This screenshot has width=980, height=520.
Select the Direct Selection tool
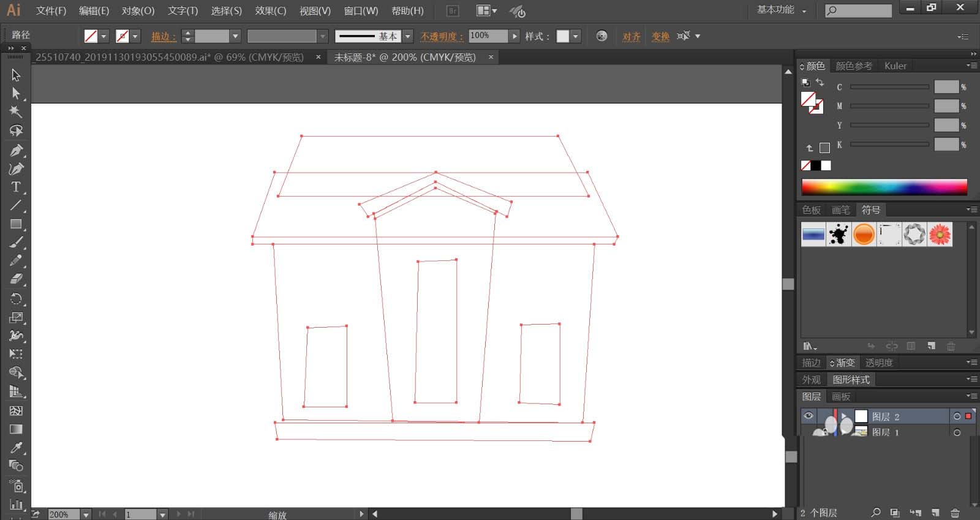click(16, 93)
